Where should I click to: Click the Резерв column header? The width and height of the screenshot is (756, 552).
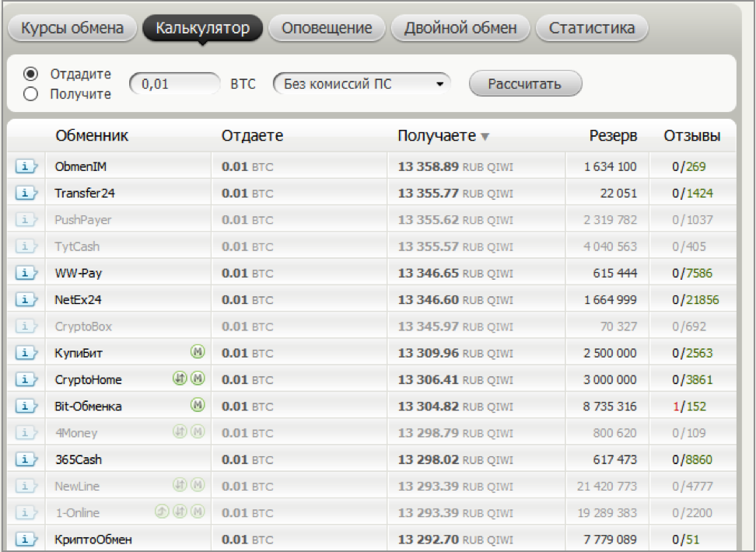614,136
